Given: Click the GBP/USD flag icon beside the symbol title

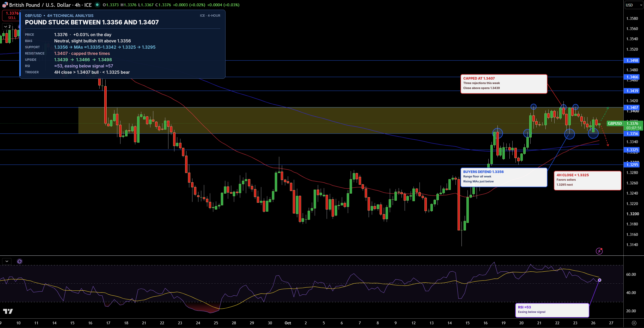Looking at the screenshot, I should pyautogui.click(x=5, y=5).
